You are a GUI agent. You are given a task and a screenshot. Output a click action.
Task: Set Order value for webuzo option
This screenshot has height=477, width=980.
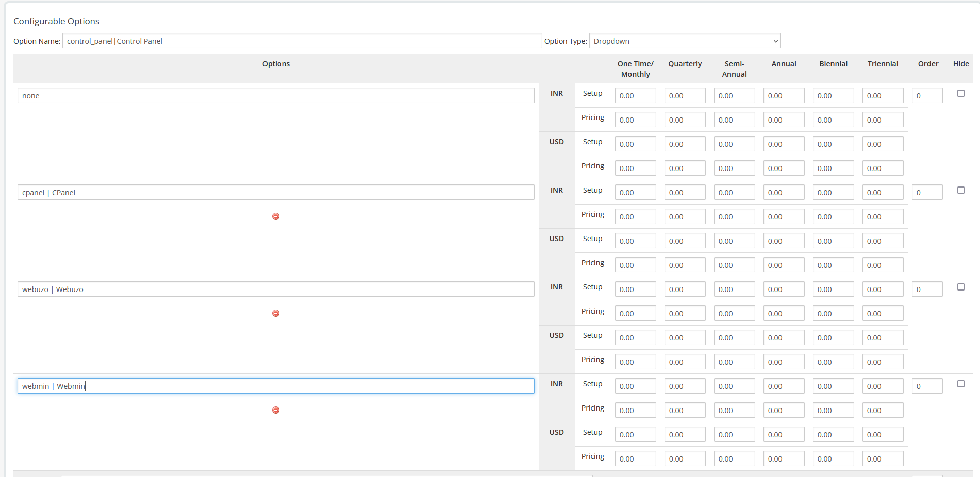coord(927,289)
